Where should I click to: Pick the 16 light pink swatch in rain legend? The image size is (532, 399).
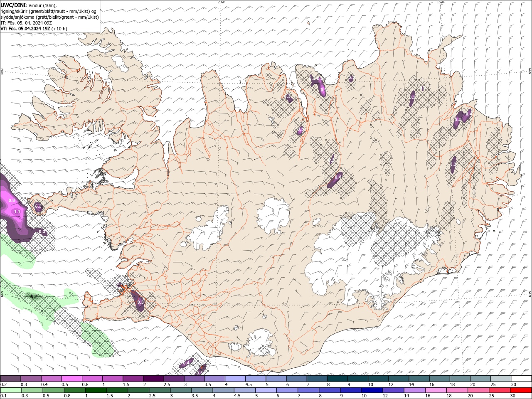(x=436, y=390)
